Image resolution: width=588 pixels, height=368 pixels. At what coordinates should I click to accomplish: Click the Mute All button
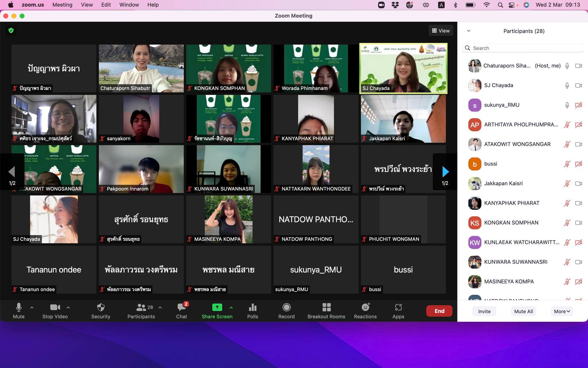(523, 311)
